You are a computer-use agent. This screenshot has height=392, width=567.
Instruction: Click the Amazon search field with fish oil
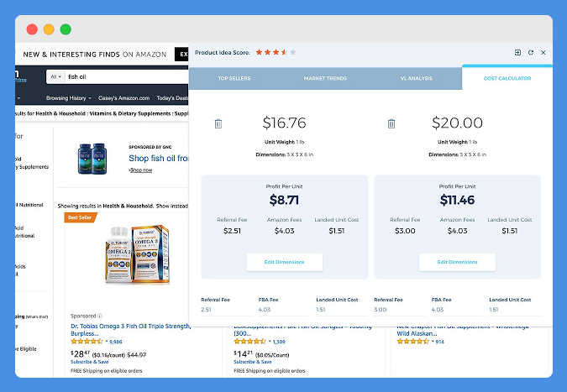click(127, 76)
